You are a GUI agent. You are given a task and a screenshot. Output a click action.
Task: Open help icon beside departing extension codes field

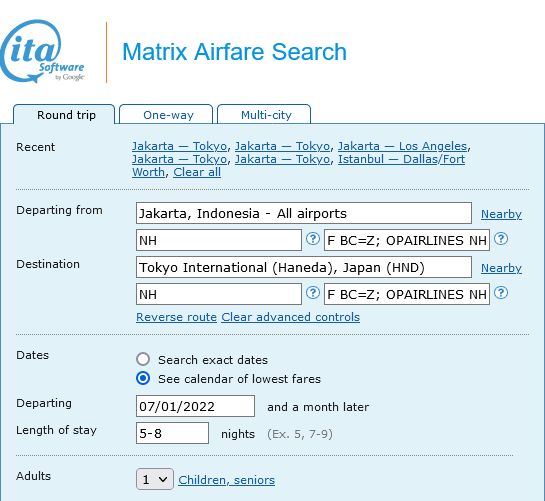pyautogui.click(x=501, y=239)
